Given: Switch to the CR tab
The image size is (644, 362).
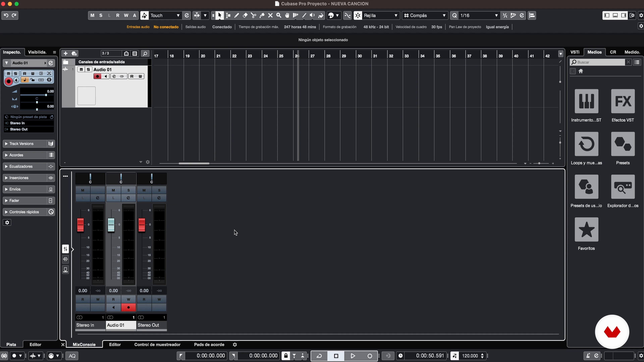Looking at the screenshot, I should [x=613, y=52].
